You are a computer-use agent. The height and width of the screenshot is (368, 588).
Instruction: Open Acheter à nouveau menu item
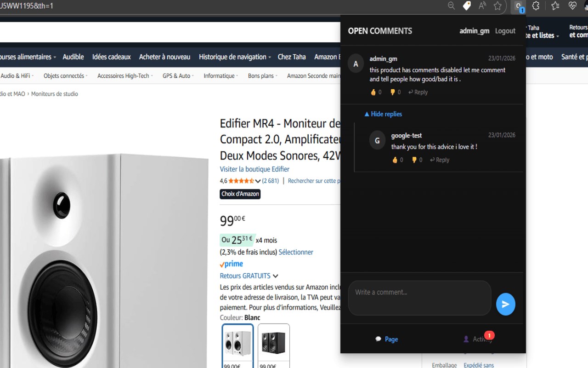[x=164, y=57]
